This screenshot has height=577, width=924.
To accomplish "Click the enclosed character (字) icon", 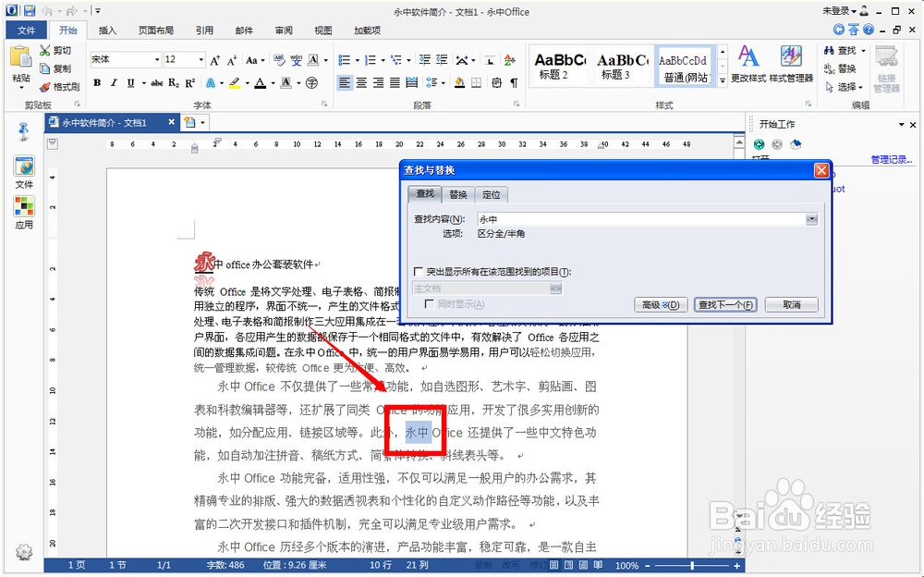I will tap(311, 83).
